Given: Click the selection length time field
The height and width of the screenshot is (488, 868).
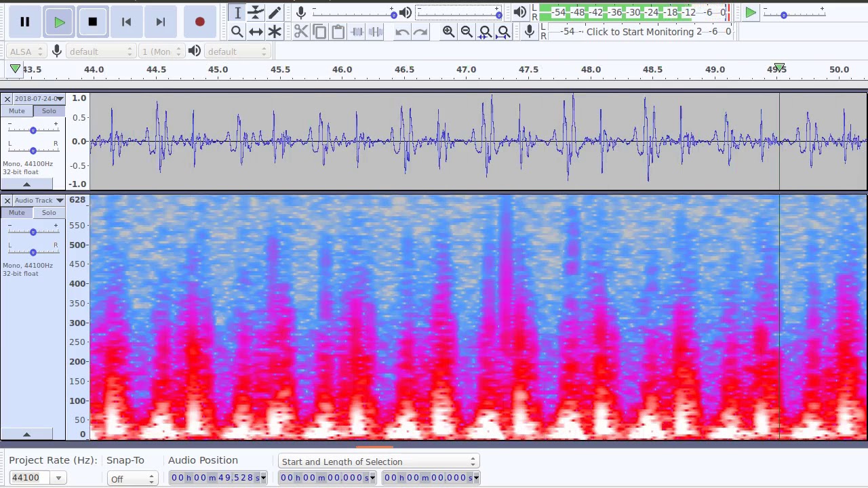Looking at the screenshot, I should click(x=431, y=478).
